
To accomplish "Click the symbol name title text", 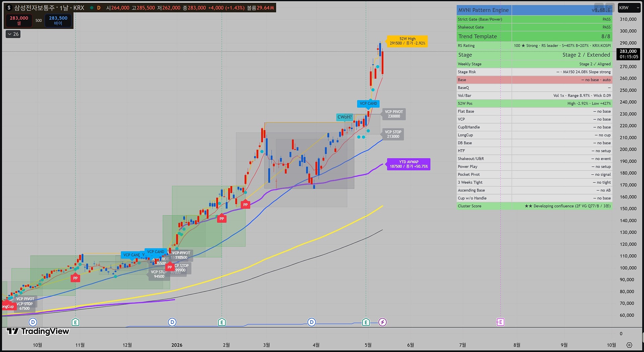I will coord(49,8).
